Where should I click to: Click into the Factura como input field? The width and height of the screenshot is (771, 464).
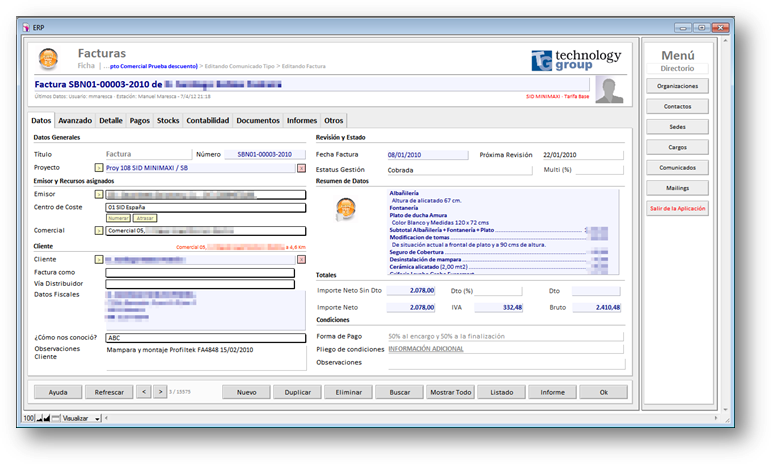(200, 272)
